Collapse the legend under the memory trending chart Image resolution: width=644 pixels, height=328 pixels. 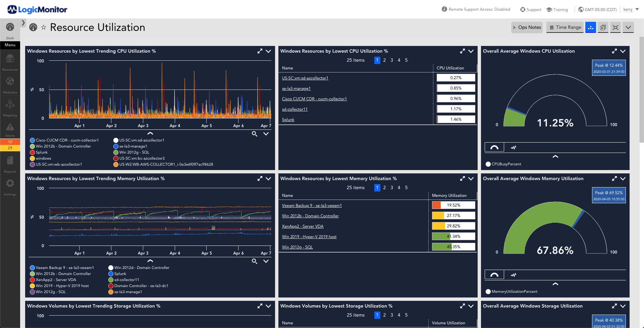150,261
